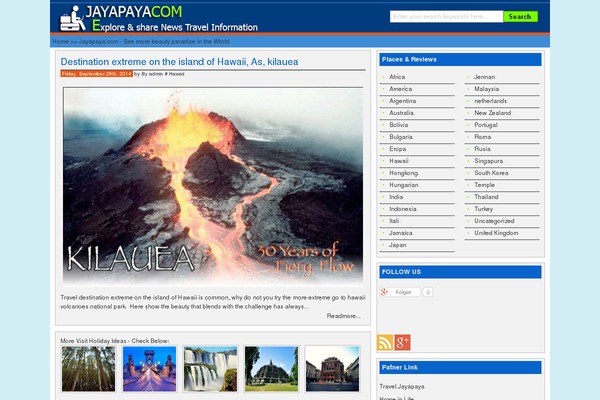The height and width of the screenshot is (400, 600).
Task: Click the Hawaii tag under article title
Action: click(x=176, y=74)
